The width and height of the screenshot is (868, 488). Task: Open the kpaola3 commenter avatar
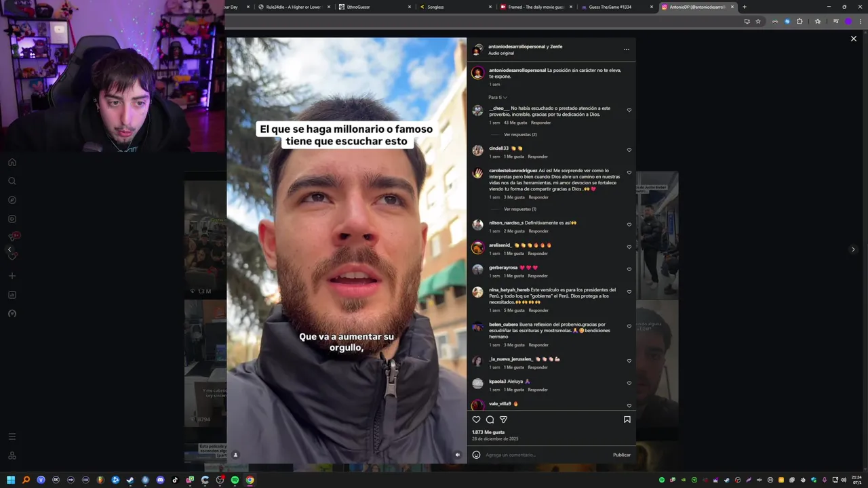477,384
